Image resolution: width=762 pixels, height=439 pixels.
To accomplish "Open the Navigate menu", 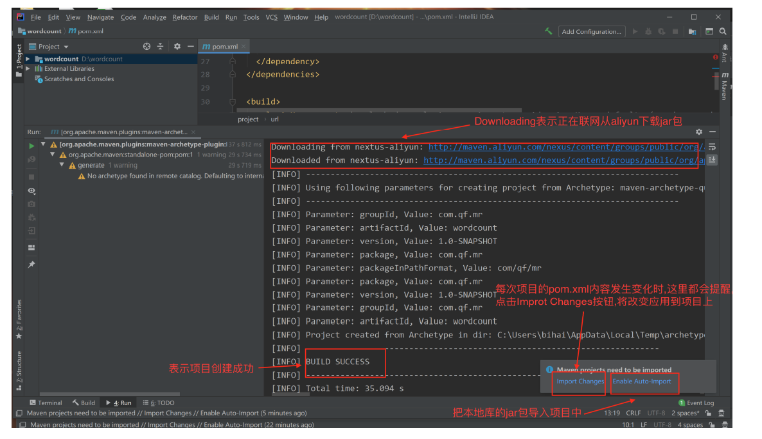I will coord(101,17).
